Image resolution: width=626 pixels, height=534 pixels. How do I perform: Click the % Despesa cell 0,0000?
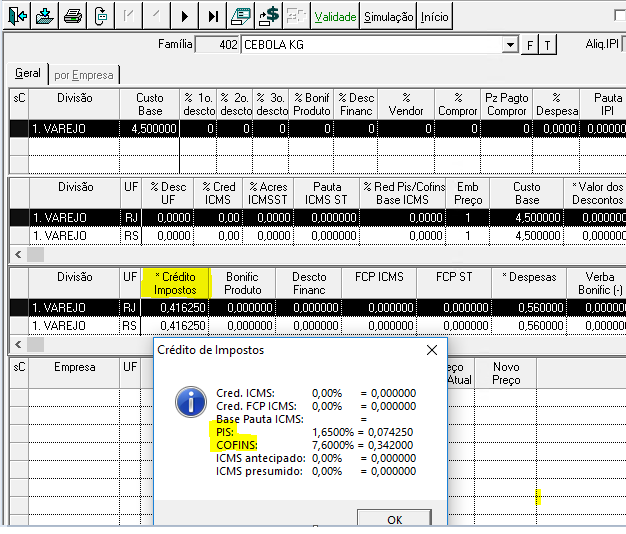pyautogui.click(x=557, y=129)
